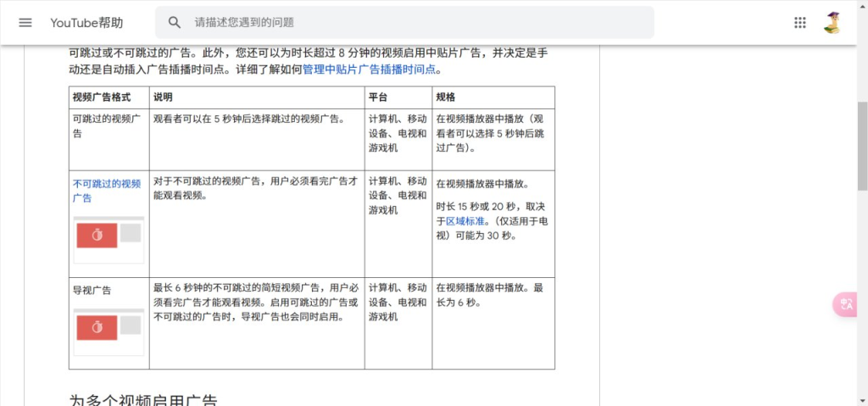Click the 导视广告 illustration thumbnail
Viewport: 868px width, 406px height.
[x=108, y=331]
